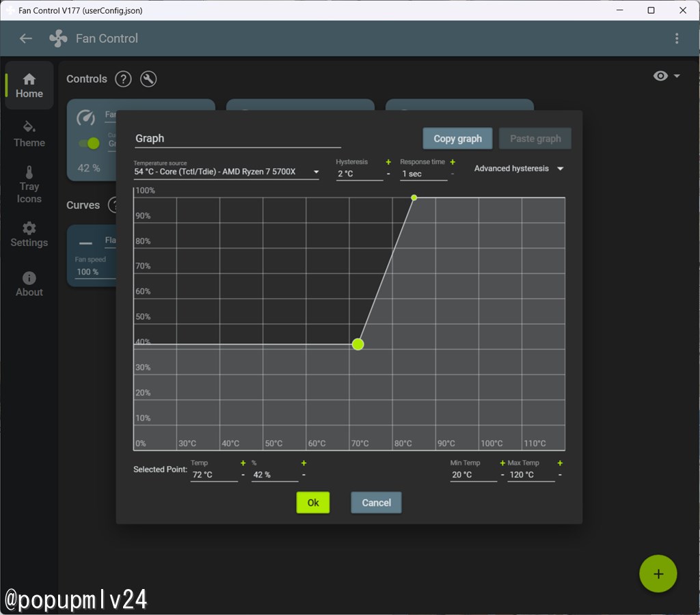Click the back arrow in header
The width and height of the screenshot is (700, 615).
[26, 39]
